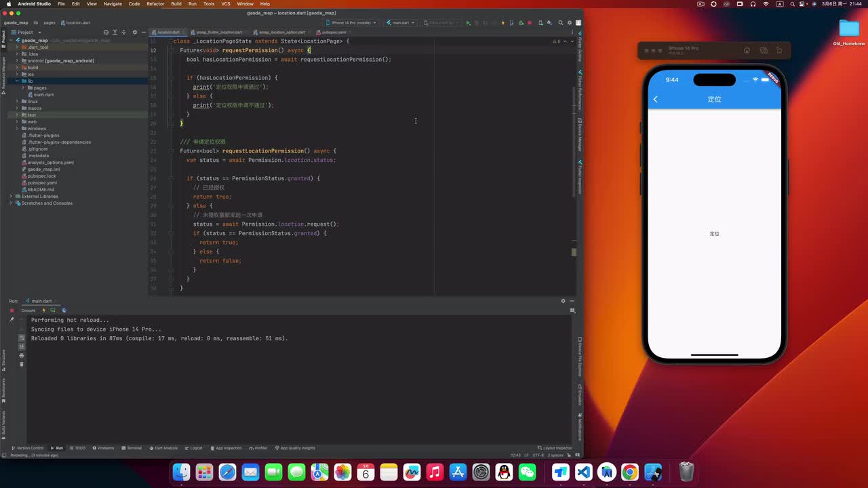
Task: Open the VCS menu
Action: [226, 4]
